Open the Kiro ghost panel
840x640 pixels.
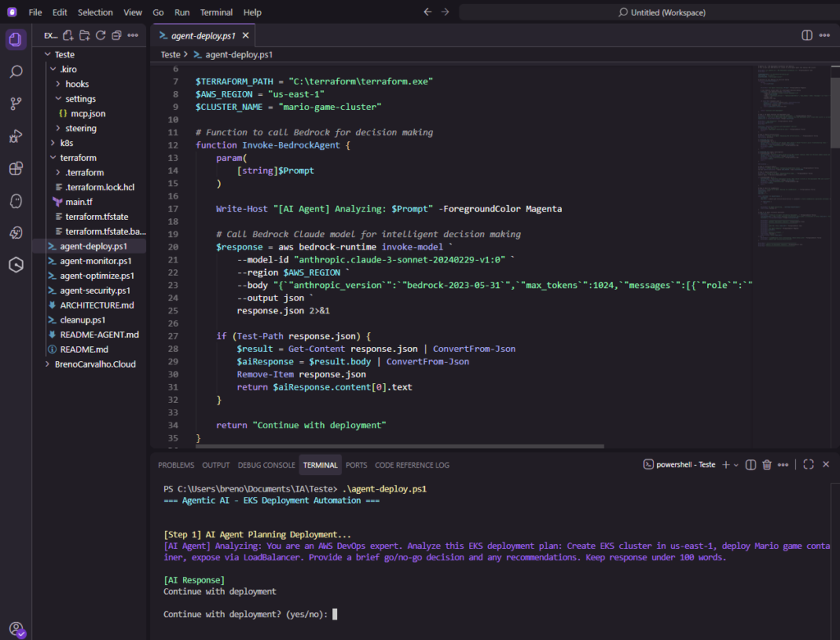pyautogui.click(x=16, y=200)
